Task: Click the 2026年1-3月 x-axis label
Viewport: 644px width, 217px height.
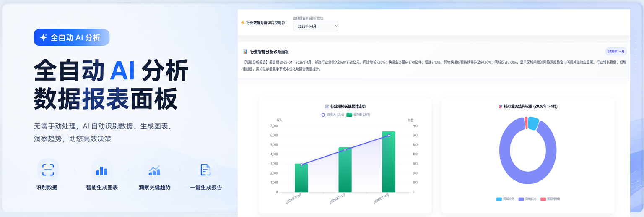Action: pos(337,199)
